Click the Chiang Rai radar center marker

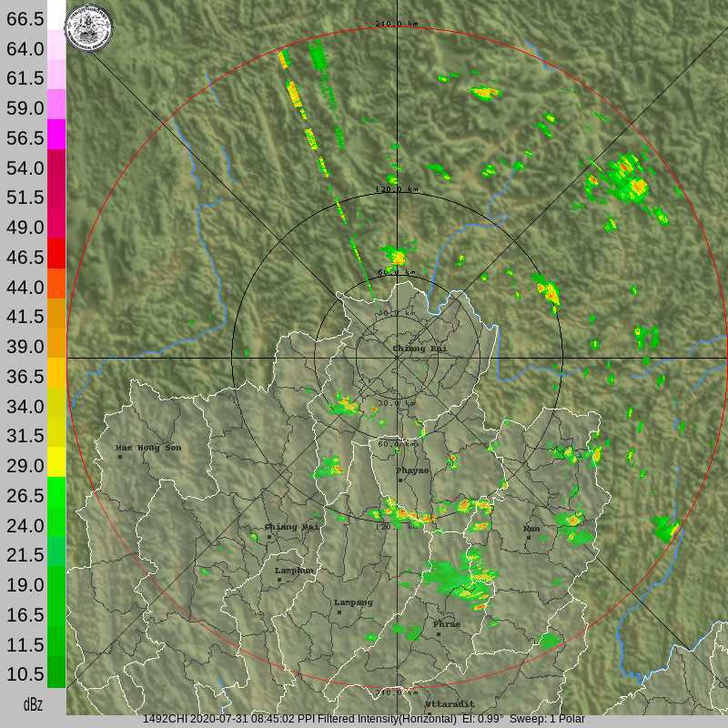coord(398,358)
